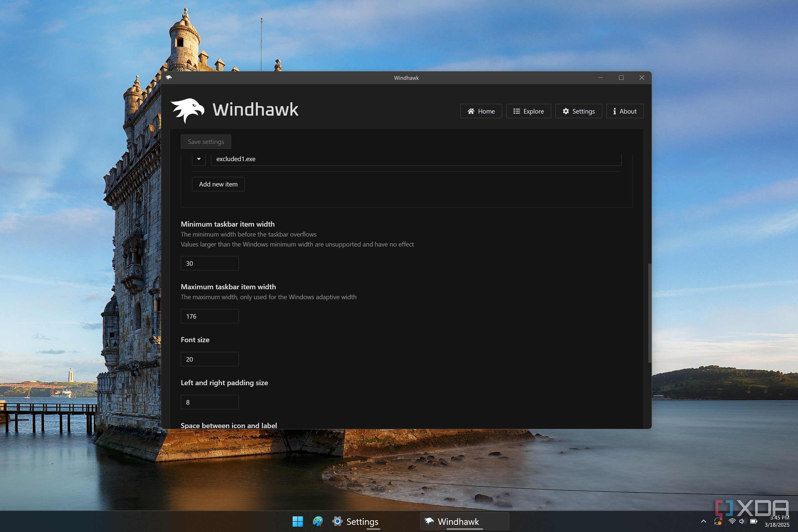This screenshot has width=798, height=532.
Task: Click the 'Space between icon and label' heading
Action: pos(229,425)
